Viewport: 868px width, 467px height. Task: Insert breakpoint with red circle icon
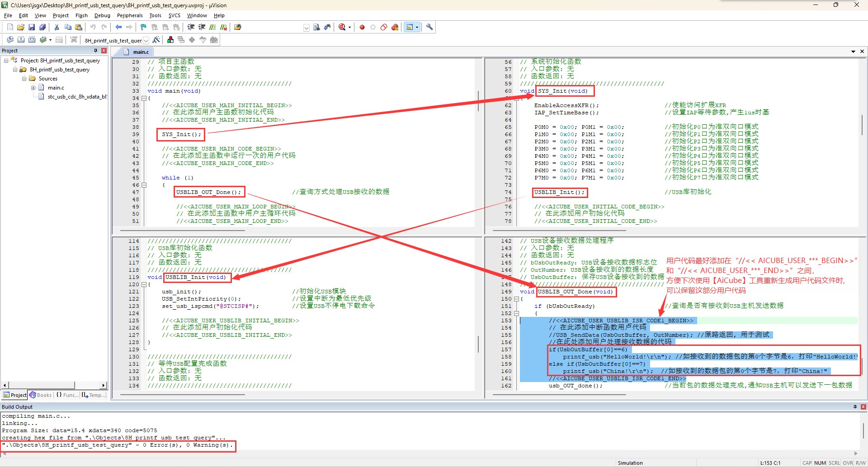coord(362,27)
